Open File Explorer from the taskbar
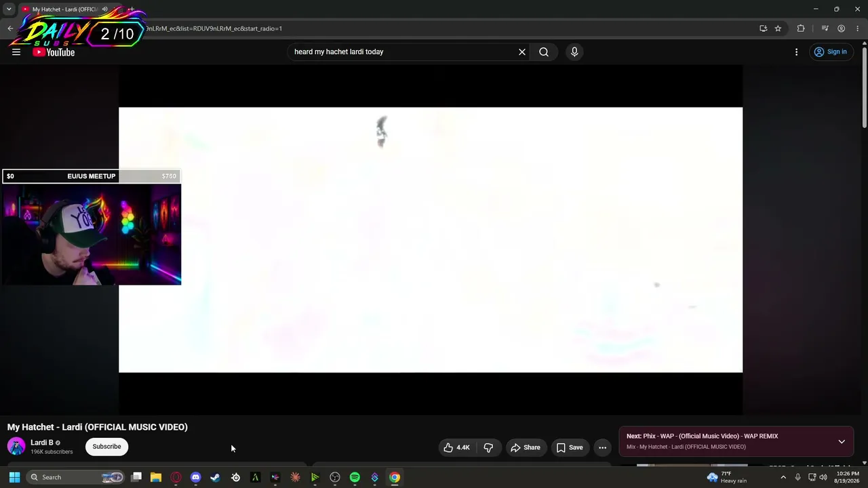The width and height of the screenshot is (868, 488). coord(156,477)
